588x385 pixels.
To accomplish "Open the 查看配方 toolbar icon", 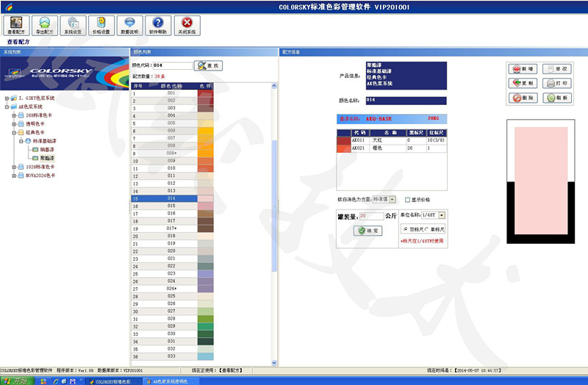I will tap(16, 25).
